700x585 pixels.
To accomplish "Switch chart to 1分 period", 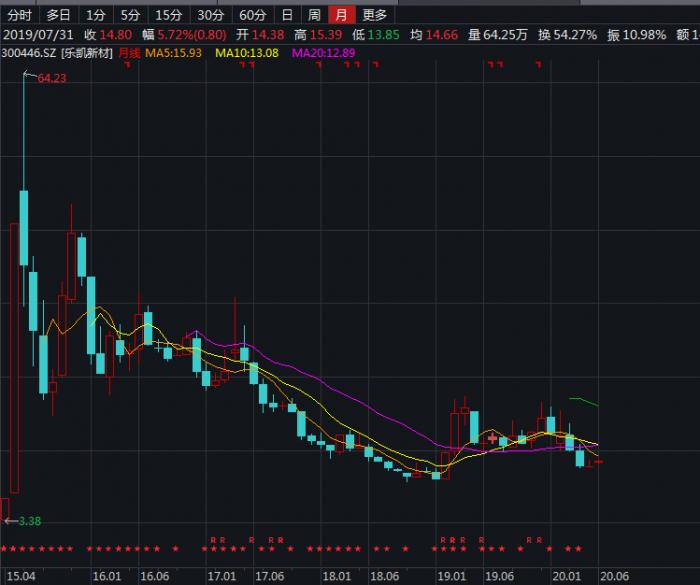I will (x=94, y=14).
